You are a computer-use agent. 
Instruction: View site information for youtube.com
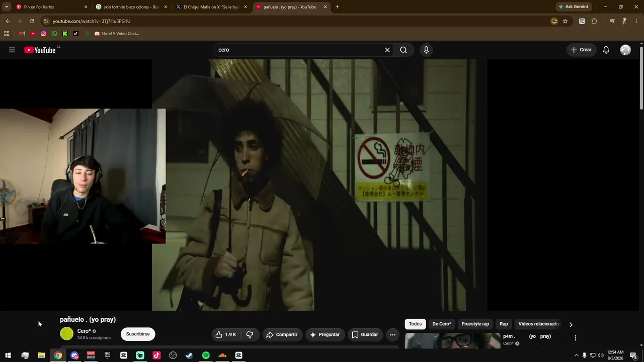click(46, 21)
